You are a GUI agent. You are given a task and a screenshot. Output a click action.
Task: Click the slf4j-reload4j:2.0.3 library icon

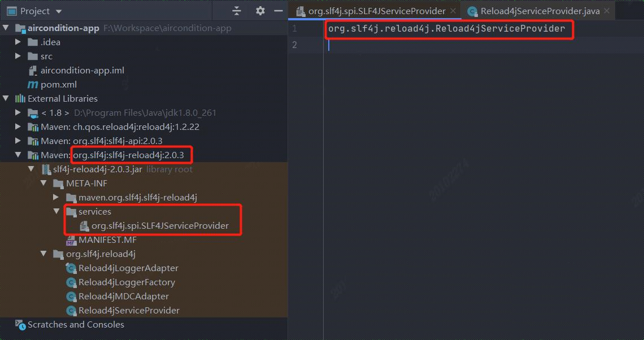[33, 155]
